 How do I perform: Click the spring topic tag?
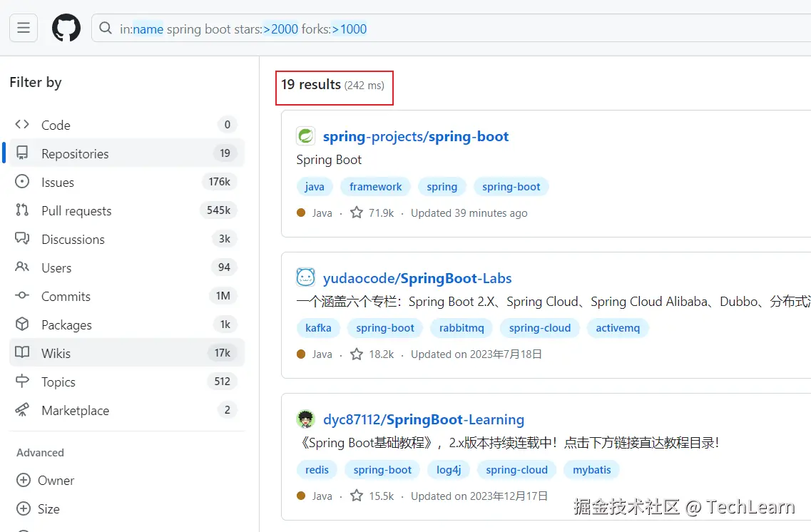pyautogui.click(x=442, y=187)
